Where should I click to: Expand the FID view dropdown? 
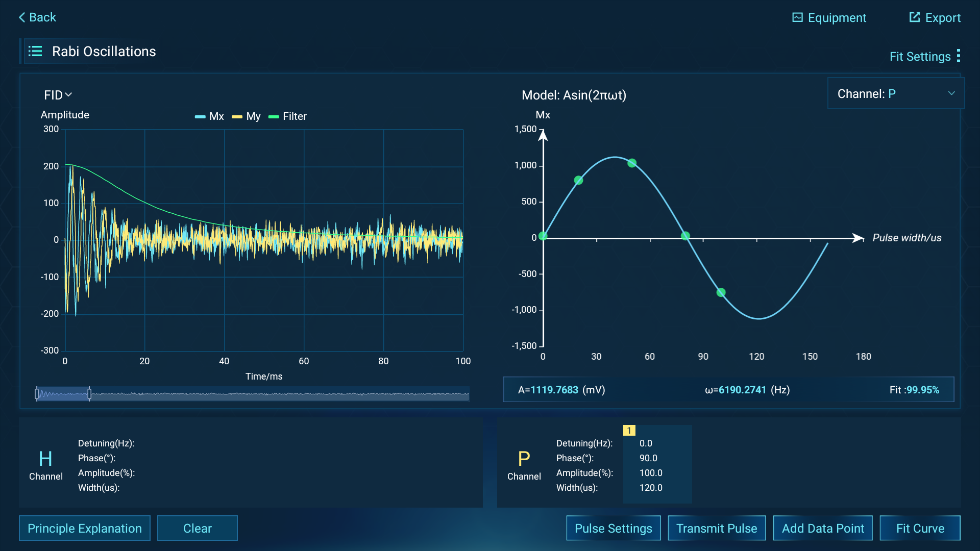(x=58, y=95)
